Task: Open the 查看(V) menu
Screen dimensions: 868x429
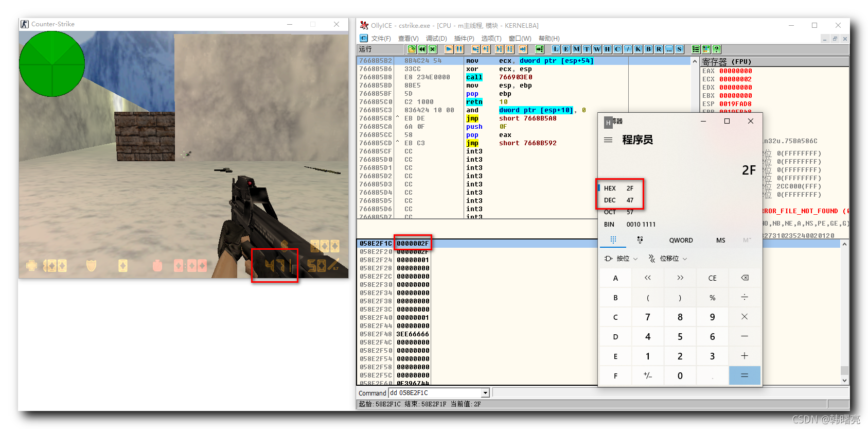Action: [409, 39]
